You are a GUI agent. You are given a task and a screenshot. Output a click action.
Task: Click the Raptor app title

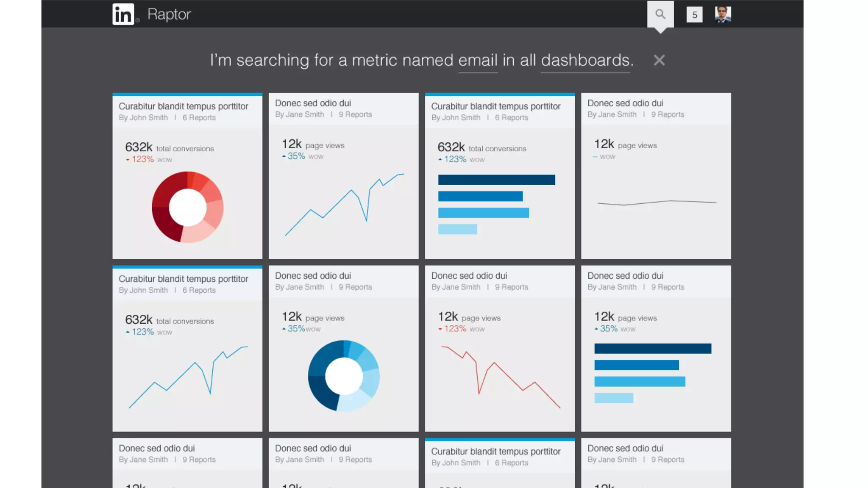click(x=169, y=14)
